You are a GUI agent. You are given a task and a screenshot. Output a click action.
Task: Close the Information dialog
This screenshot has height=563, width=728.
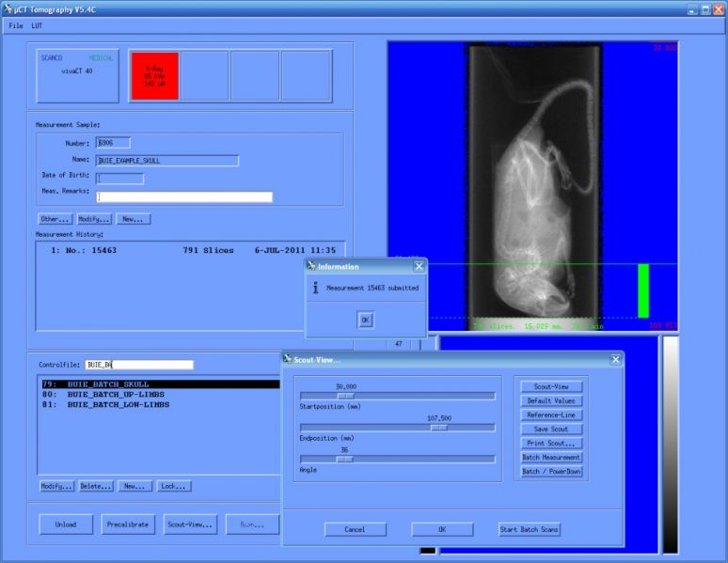click(419, 266)
